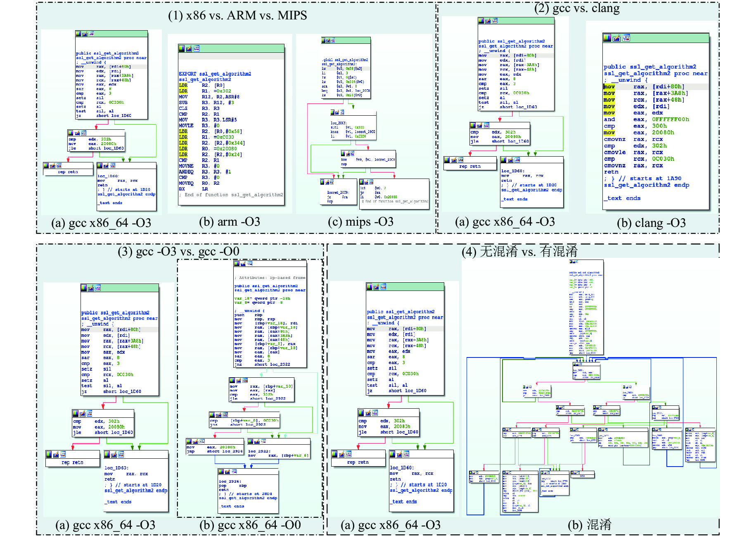The height and width of the screenshot is (536, 756).
Task: Click the color icon of the 'cmp edx, 302h' node in panel (3)
Action: point(76,413)
